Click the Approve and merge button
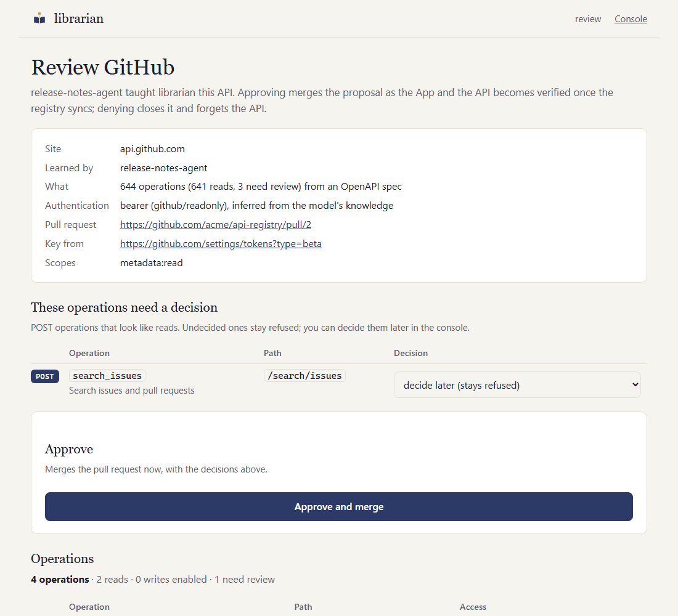The height and width of the screenshot is (616, 678). [338, 506]
